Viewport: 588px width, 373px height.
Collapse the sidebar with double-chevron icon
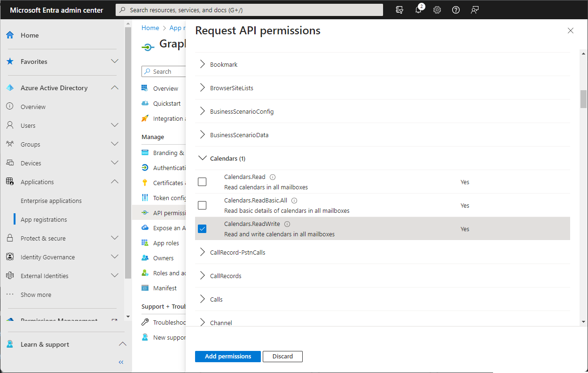(121, 362)
